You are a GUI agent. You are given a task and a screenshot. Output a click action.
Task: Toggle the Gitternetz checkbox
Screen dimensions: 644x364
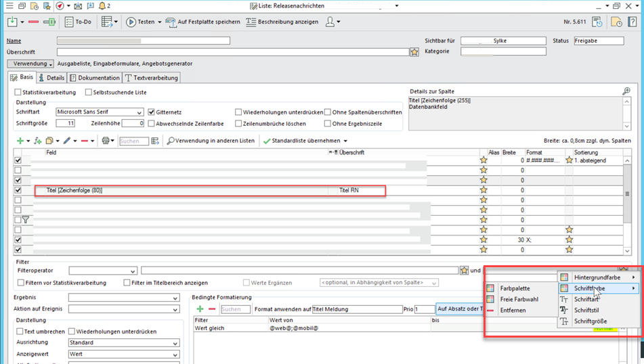point(152,112)
